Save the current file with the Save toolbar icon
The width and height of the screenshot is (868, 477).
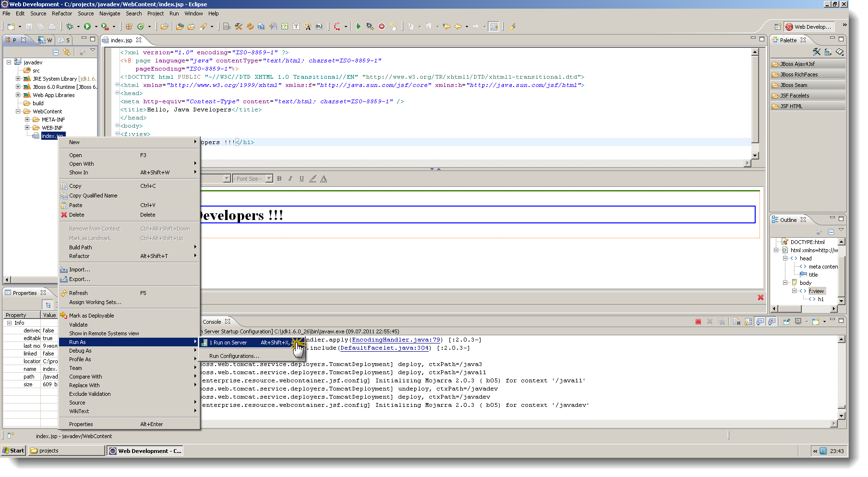[29, 27]
